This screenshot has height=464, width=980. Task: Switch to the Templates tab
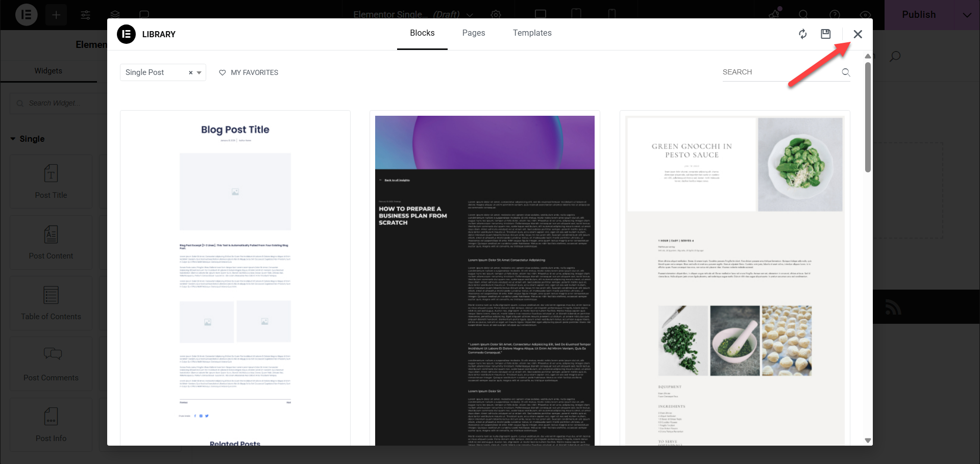point(532,33)
